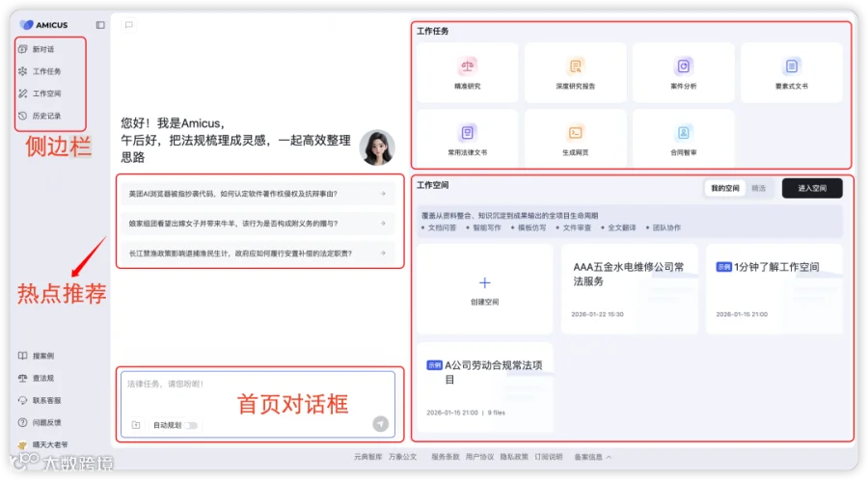
Task: Click 全文翻译 feature text
Action: (x=622, y=227)
